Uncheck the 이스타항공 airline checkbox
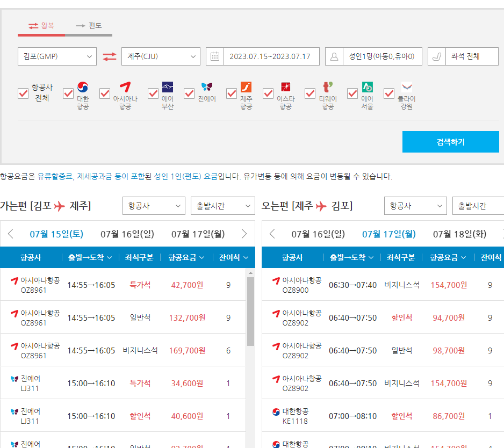 click(x=268, y=94)
